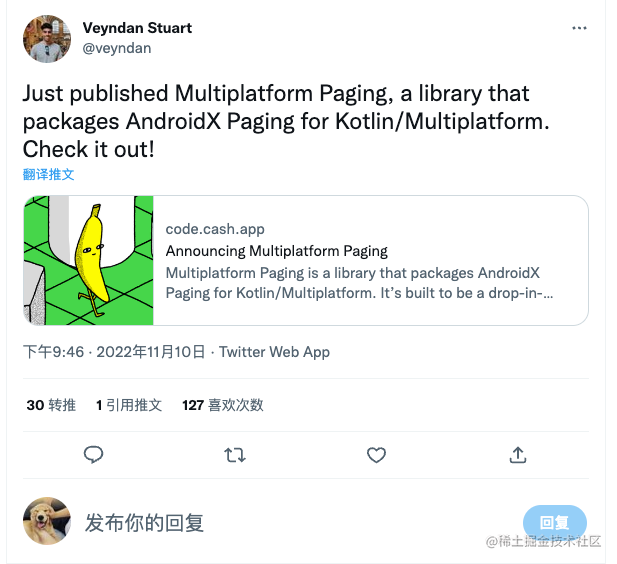Open the Veyndan Stuart display name
The image size is (617, 564).
[x=137, y=28]
